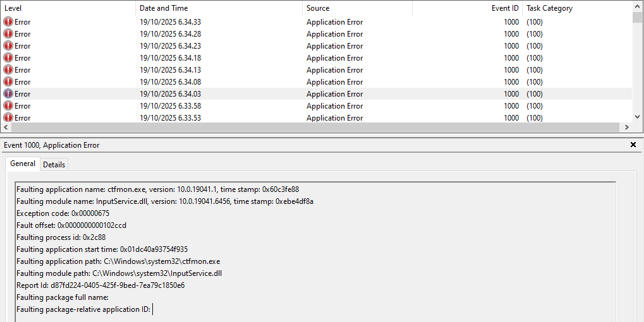Select the date cell 19/10/2025 6.33.53
This screenshot has height=322, width=644.
[170, 117]
